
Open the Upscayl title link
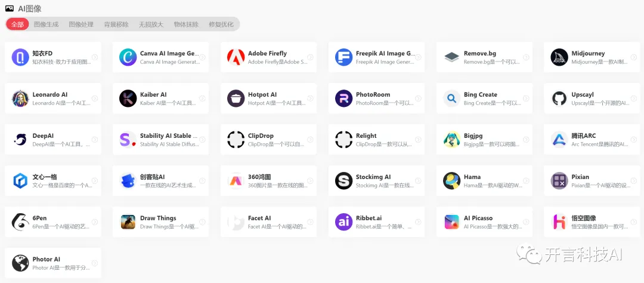tap(583, 94)
